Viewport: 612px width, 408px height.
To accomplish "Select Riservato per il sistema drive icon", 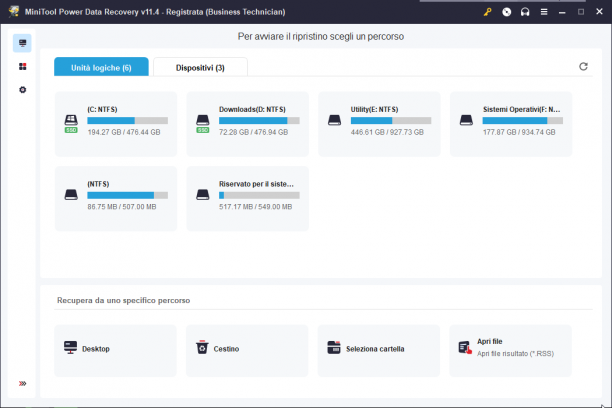I will (203, 195).
